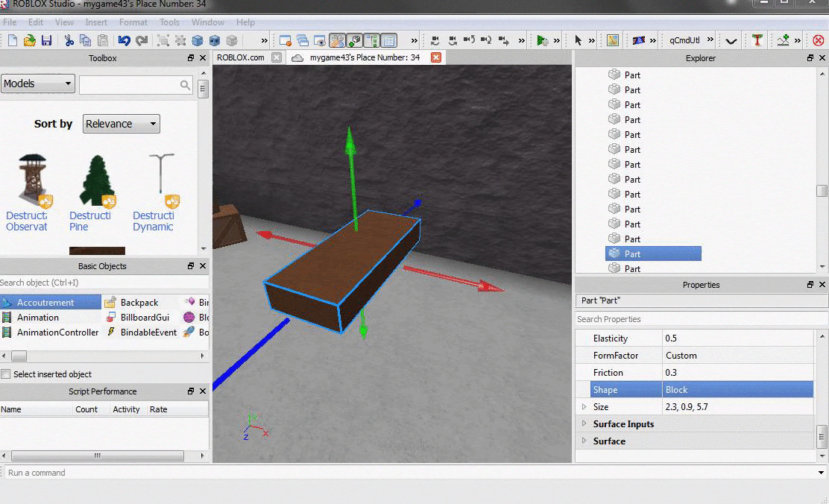Image resolution: width=829 pixels, height=504 pixels.
Task: Open the View menu
Action: (64, 22)
